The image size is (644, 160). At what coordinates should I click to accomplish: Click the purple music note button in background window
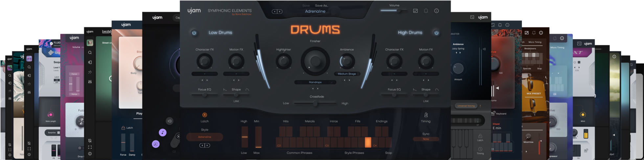[x=162, y=132]
